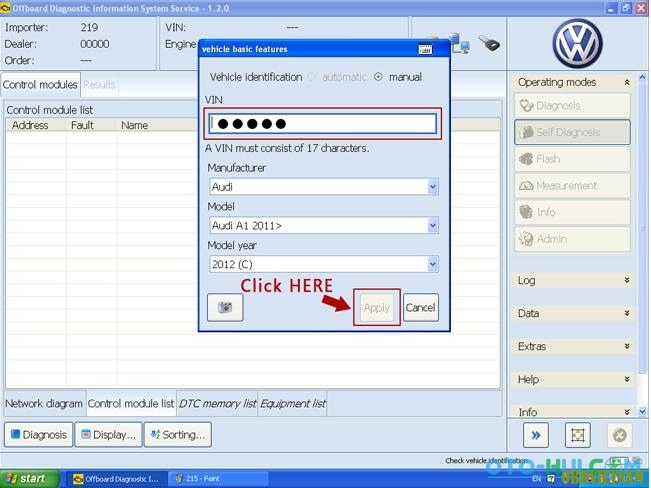
Task: Click the right sidebar scrollbar up arrow
Action: coord(642,77)
